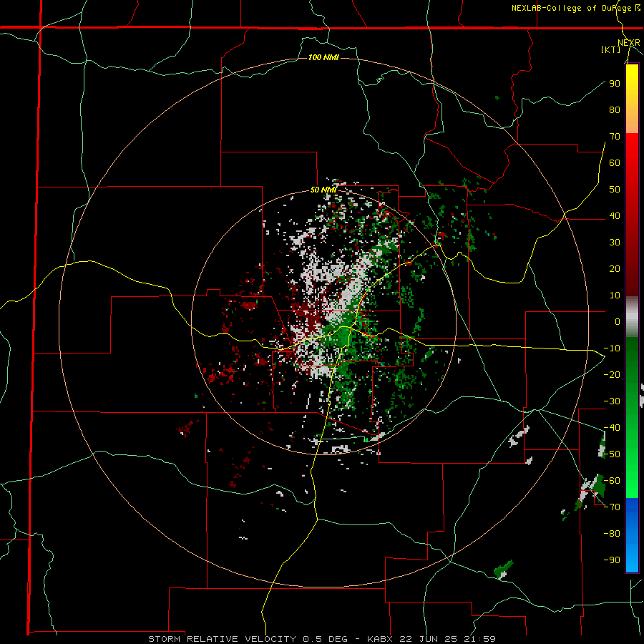This screenshot has height=644, width=644.
Task: Click the 0 value on velocity scale
Action: pos(618,321)
